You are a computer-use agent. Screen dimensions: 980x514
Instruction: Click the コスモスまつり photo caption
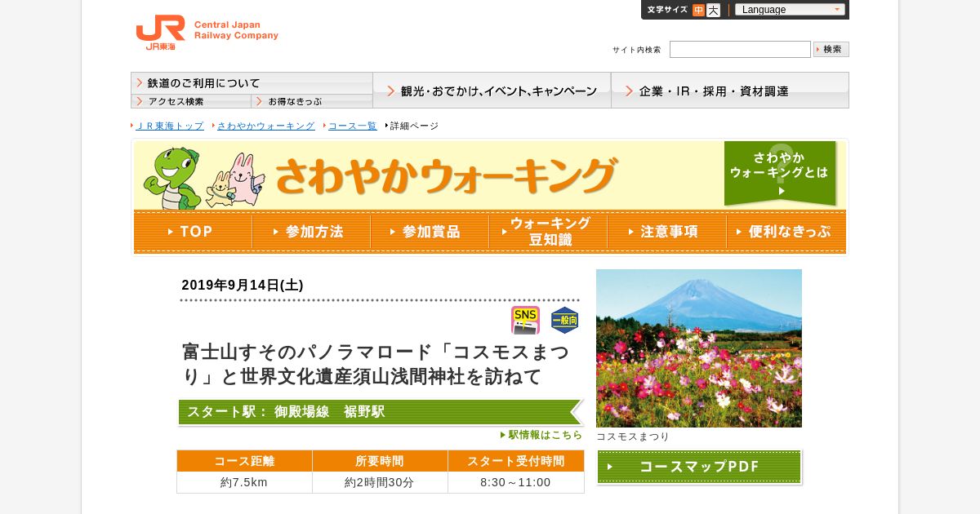[633, 436]
